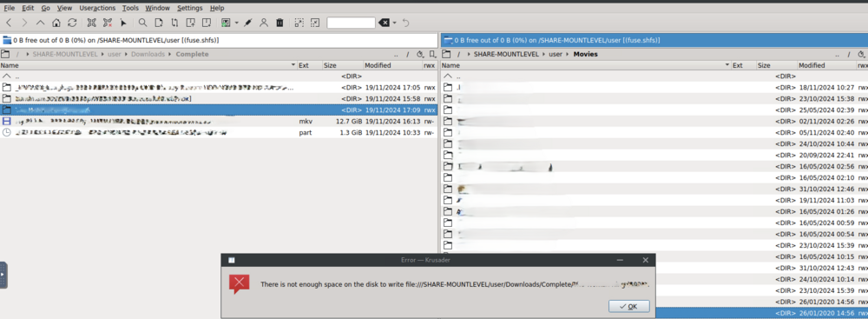The image size is (868, 319).
Task: Expand arrow before Downloads in left breadcrumb
Action: [126, 55]
